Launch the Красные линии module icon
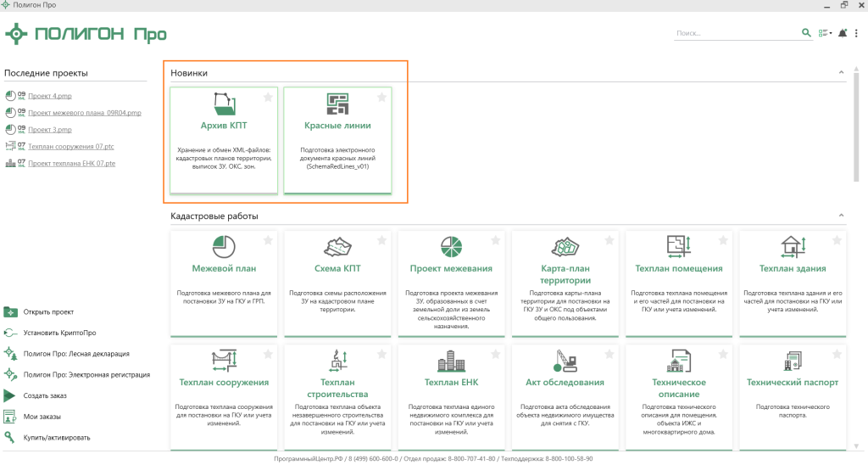Viewport: 868px width, 465px height. pyautogui.click(x=337, y=104)
